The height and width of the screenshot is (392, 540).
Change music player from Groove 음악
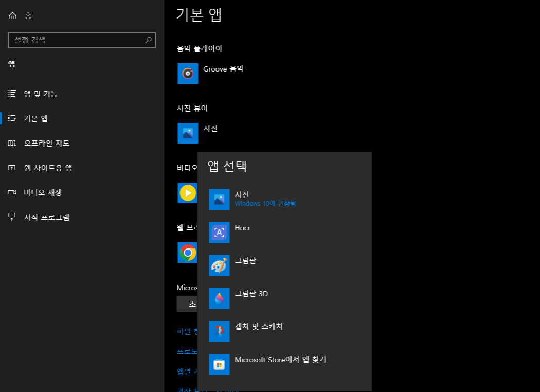pos(223,69)
